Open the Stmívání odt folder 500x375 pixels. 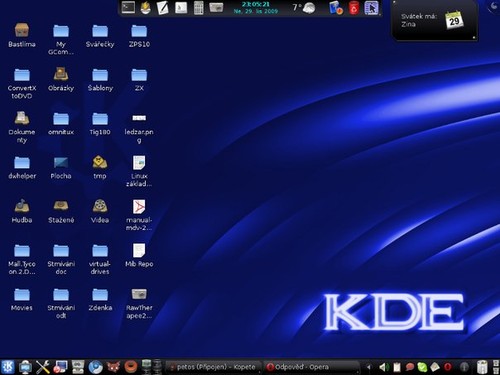(61, 303)
